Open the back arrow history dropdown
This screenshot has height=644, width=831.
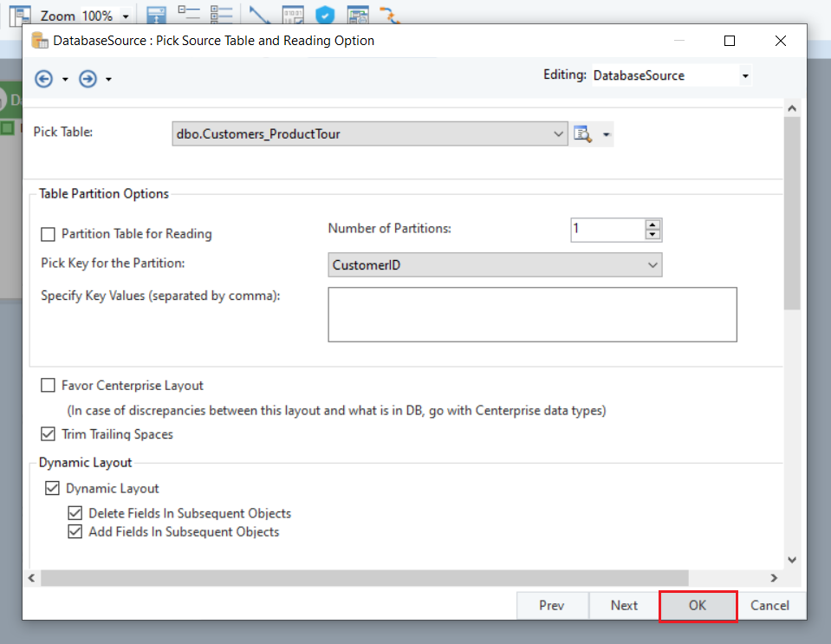(x=65, y=80)
